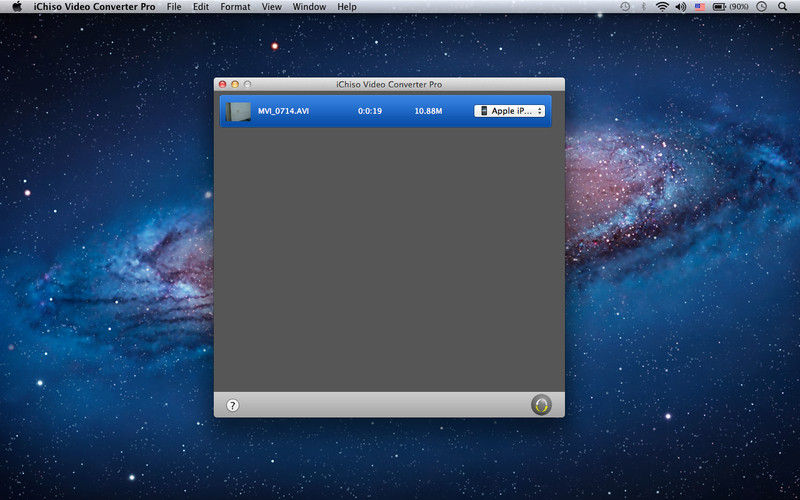This screenshot has width=800, height=500.
Task: Click the Time Machine status icon
Action: 625,7
